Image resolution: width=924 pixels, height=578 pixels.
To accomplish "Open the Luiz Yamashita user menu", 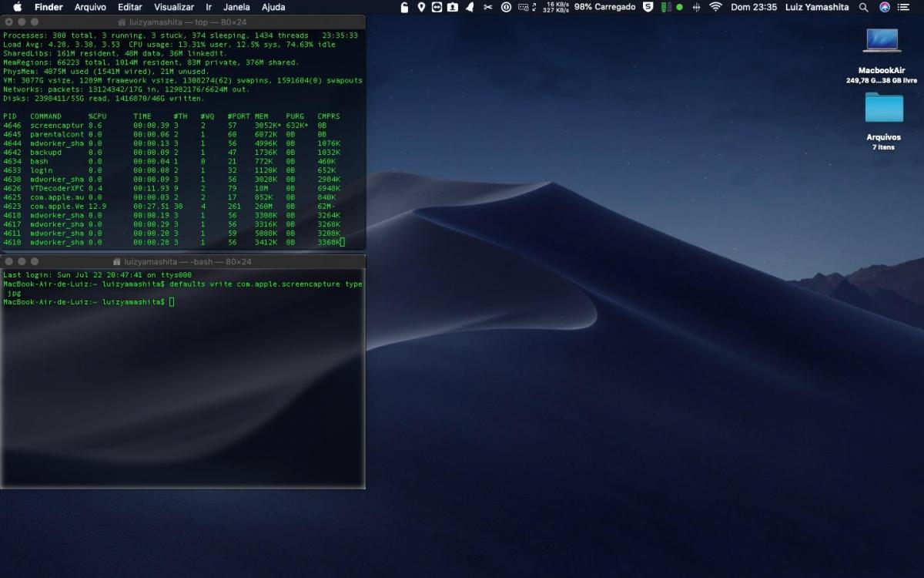I will (x=817, y=7).
